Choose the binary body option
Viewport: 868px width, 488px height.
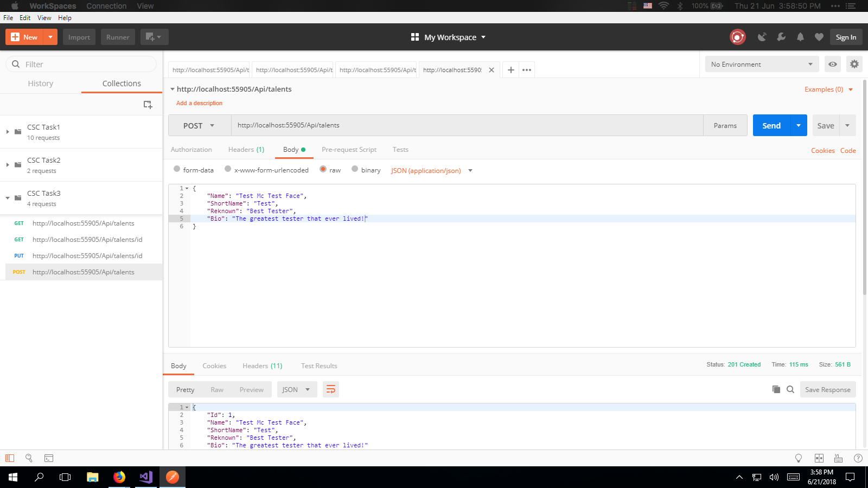point(355,169)
